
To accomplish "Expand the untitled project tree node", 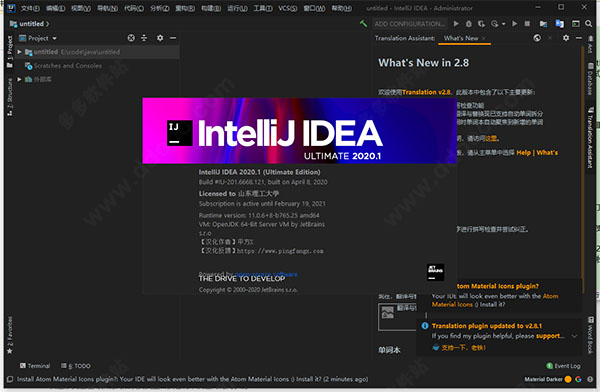I will coord(20,52).
